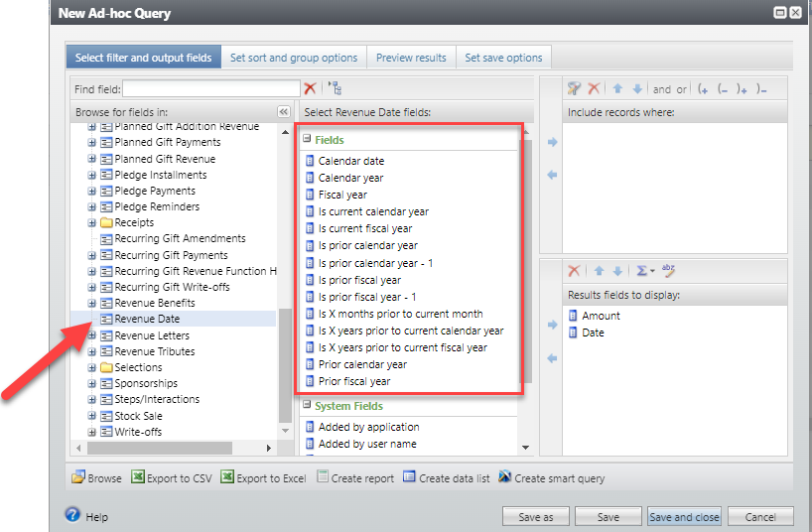
Task: Open the Sigma summarize dropdown
Action: [x=645, y=270]
